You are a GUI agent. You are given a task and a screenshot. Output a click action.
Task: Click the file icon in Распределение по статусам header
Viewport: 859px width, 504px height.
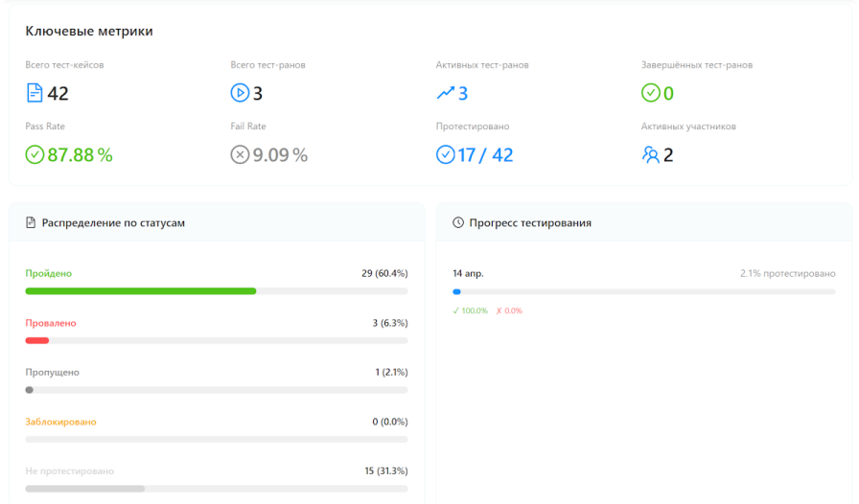tap(31, 222)
